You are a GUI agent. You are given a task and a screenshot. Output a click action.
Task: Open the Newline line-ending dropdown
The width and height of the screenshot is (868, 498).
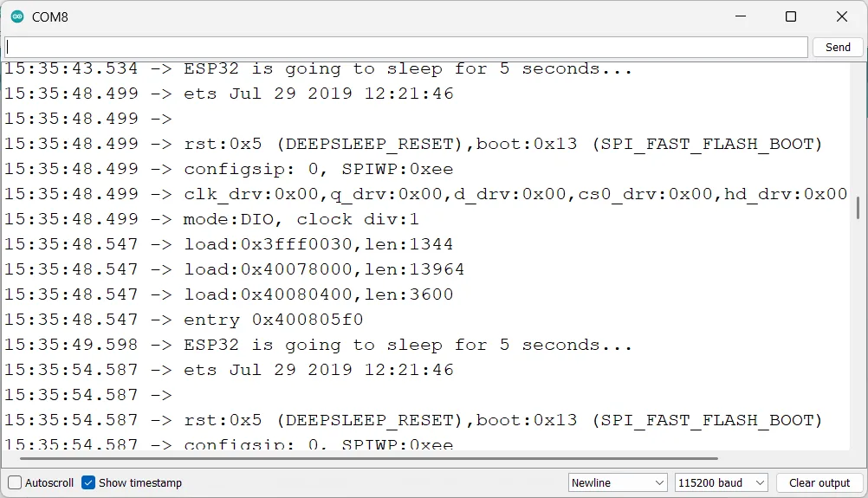click(618, 482)
